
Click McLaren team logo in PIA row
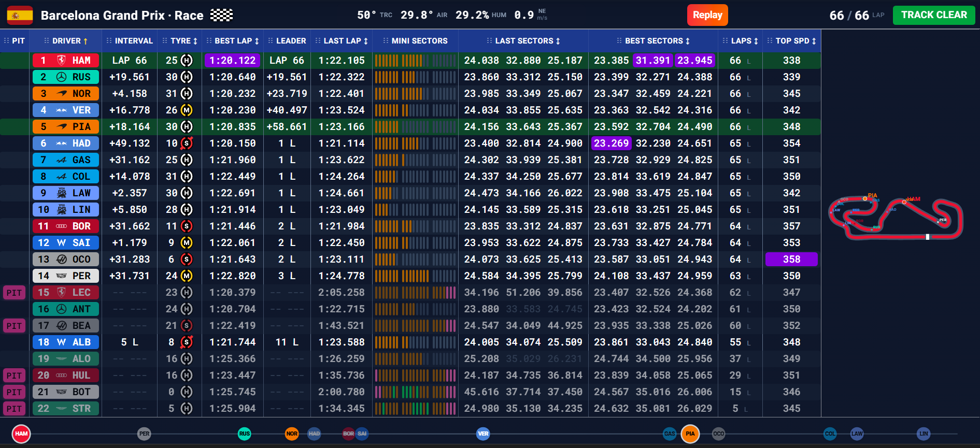(x=62, y=126)
